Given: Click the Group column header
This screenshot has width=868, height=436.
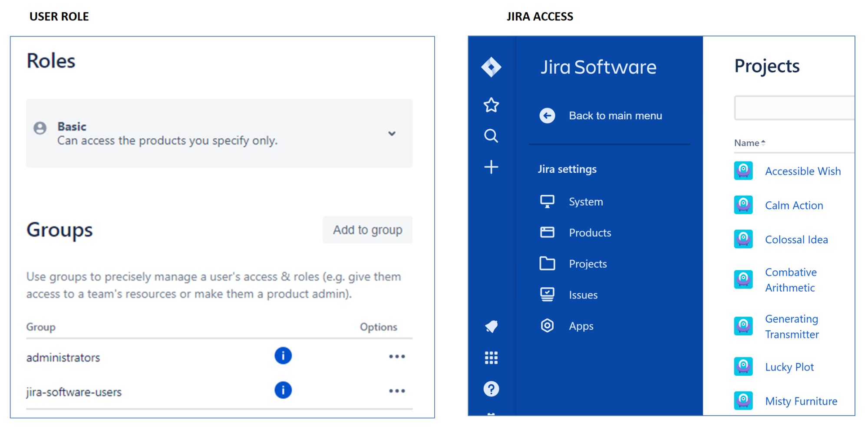Looking at the screenshot, I should [41, 327].
